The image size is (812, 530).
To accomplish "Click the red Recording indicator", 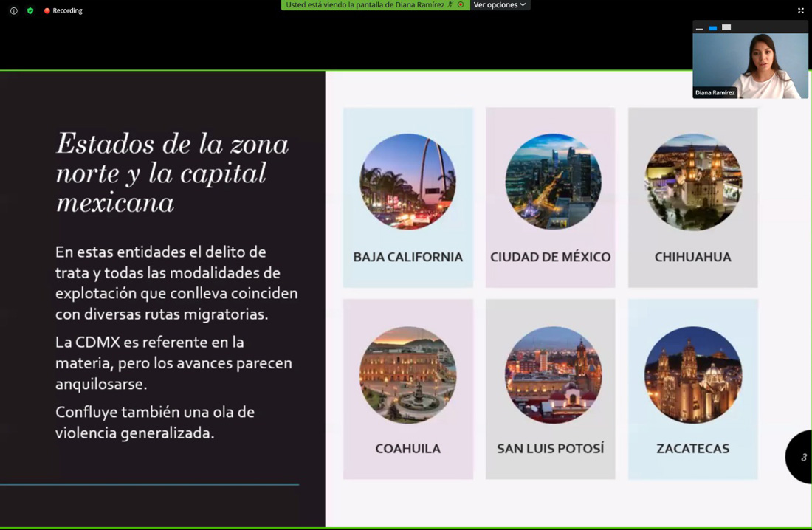I will [x=63, y=11].
